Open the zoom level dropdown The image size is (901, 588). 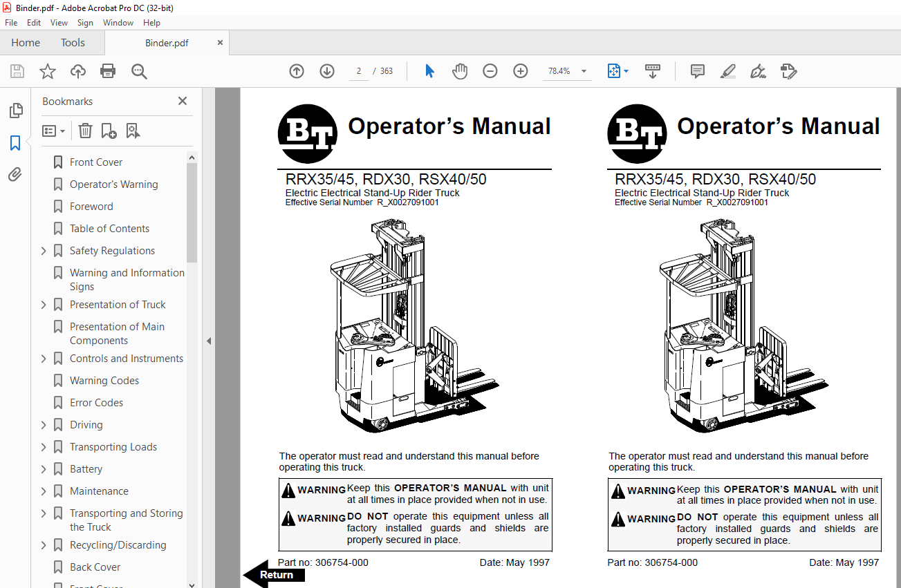click(x=584, y=71)
